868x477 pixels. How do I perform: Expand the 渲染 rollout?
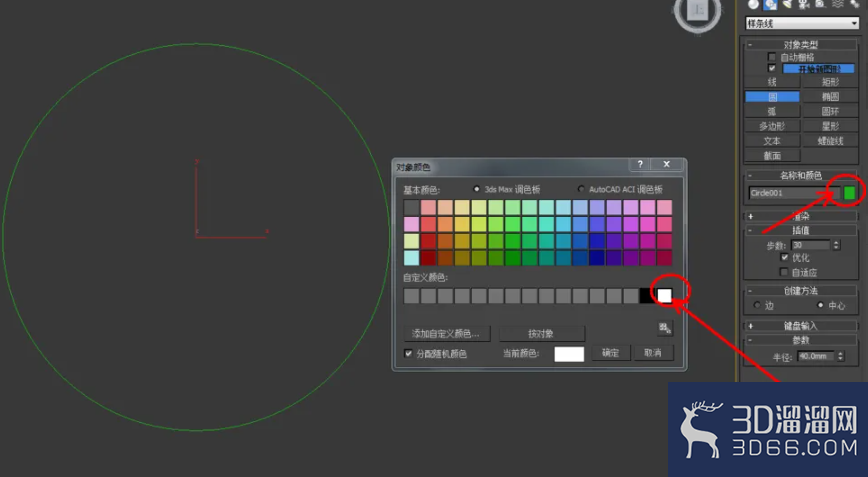click(x=800, y=216)
